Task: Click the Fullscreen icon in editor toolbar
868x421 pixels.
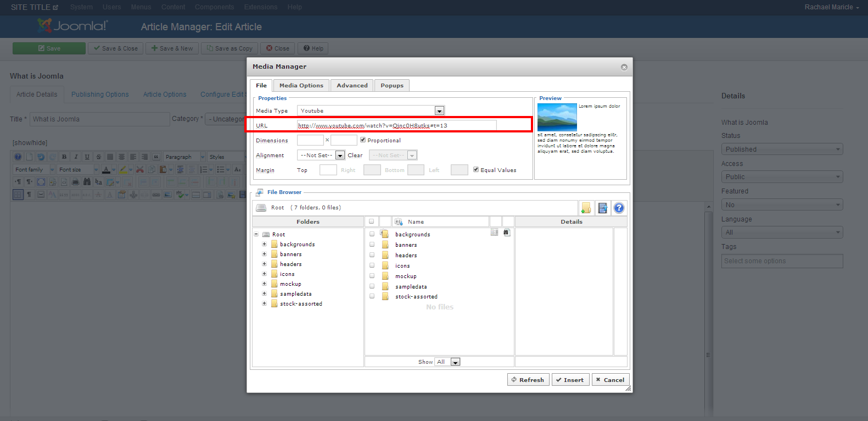Action: click(x=41, y=181)
